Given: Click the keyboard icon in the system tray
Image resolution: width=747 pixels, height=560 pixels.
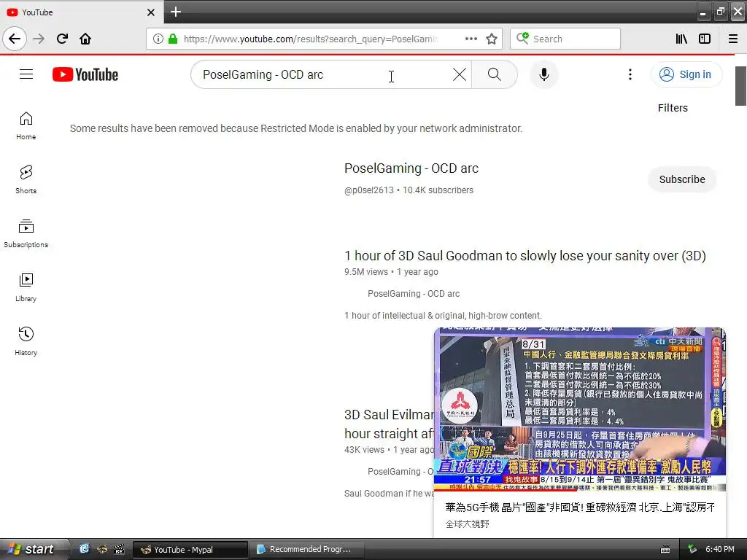Looking at the screenshot, I should (665, 550).
